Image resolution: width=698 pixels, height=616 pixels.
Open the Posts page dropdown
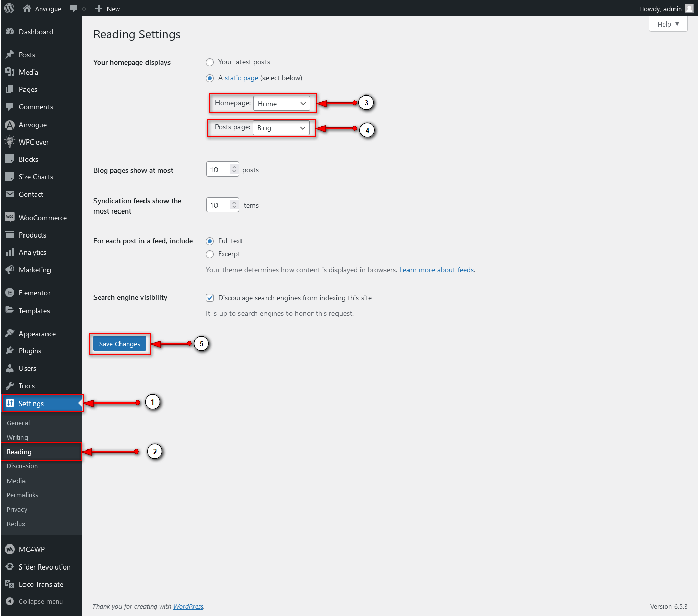coord(281,128)
